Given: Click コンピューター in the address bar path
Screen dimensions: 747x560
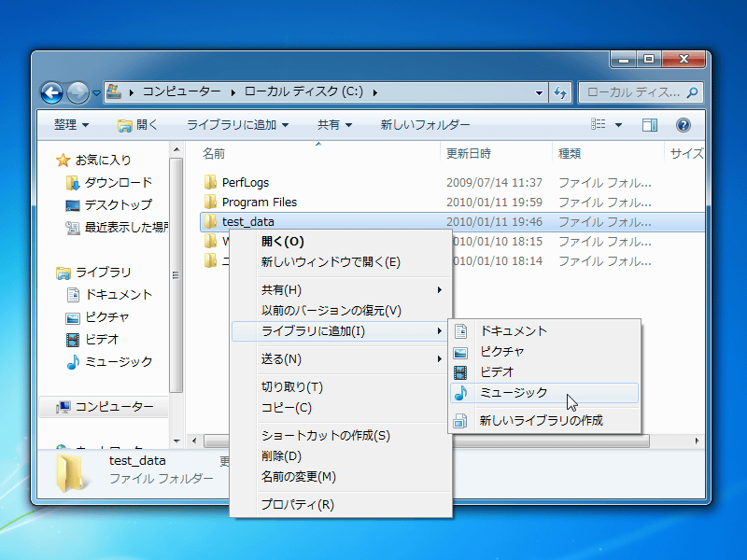Looking at the screenshot, I should (x=182, y=91).
